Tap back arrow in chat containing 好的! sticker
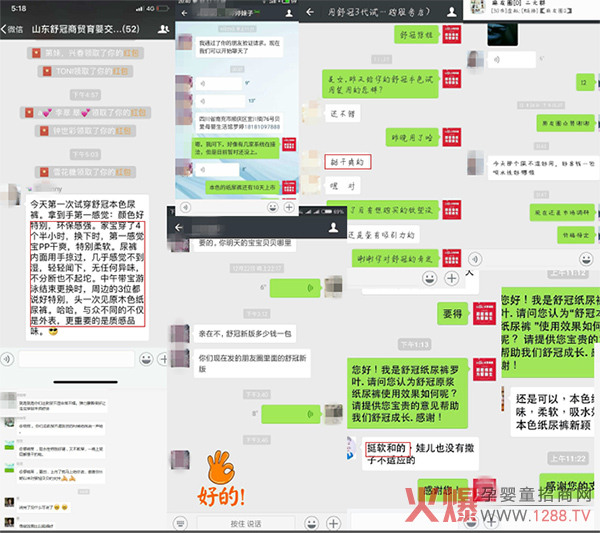Screen dimensions: 600x533 [178, 228]
